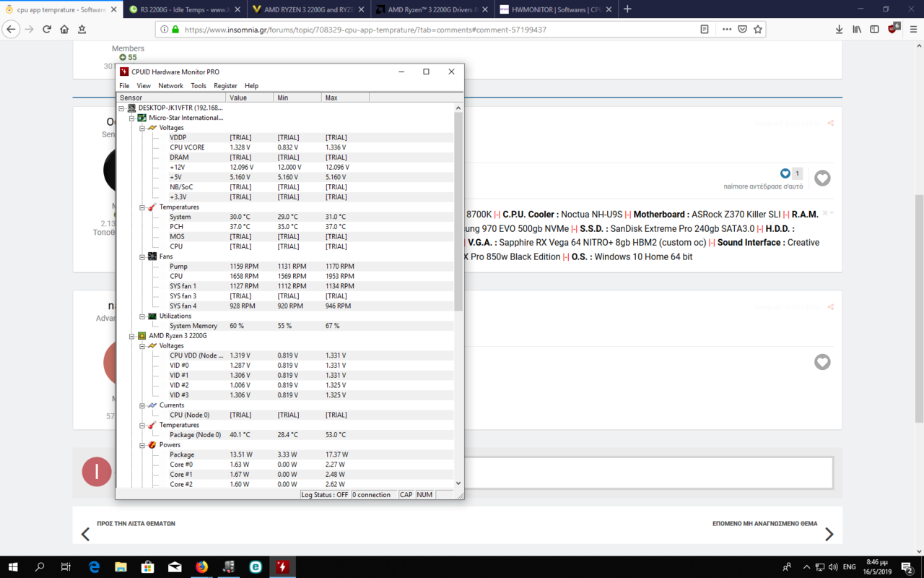Reload the insomnia.gr page
Image resolution: width=924 pixels, height=578 pixels.
coord(47,30)
